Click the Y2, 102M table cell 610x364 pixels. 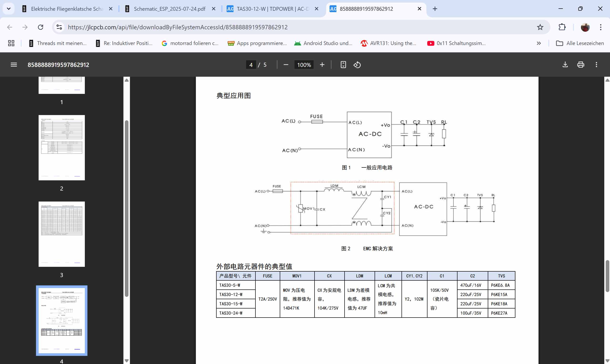(x=414, y=299)
